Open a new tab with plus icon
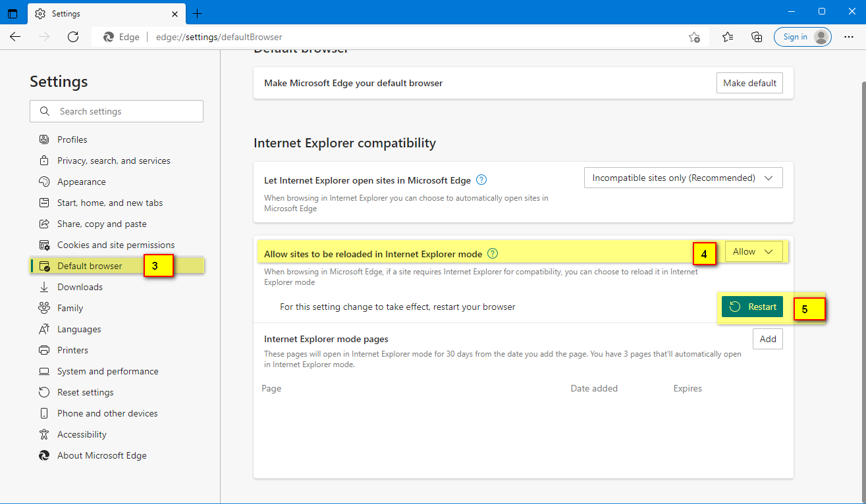Image resolution: width=866 pixels, height=504 pixels. click(197, 13)
